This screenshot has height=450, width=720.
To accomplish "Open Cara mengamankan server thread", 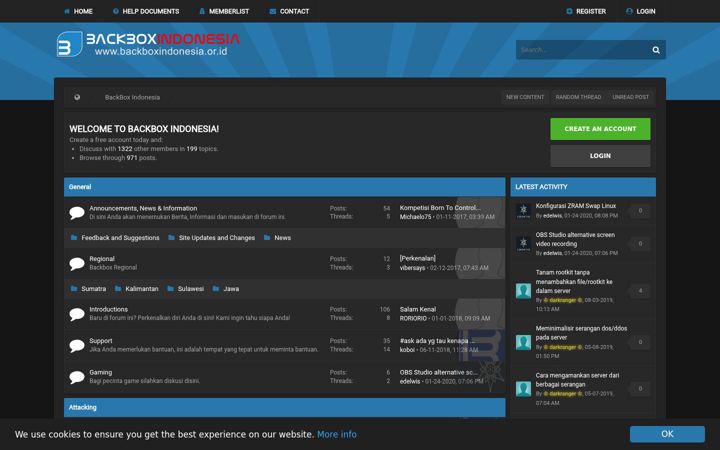I will pos(577,380).
